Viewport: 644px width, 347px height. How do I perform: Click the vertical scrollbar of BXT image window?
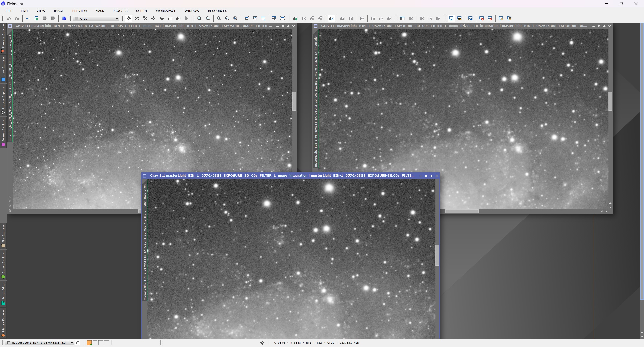294,101
